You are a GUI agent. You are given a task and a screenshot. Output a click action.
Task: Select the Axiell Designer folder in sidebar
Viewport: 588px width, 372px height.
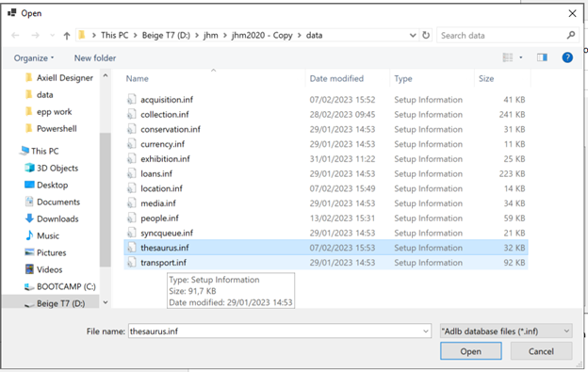click(x=58, y=78)
